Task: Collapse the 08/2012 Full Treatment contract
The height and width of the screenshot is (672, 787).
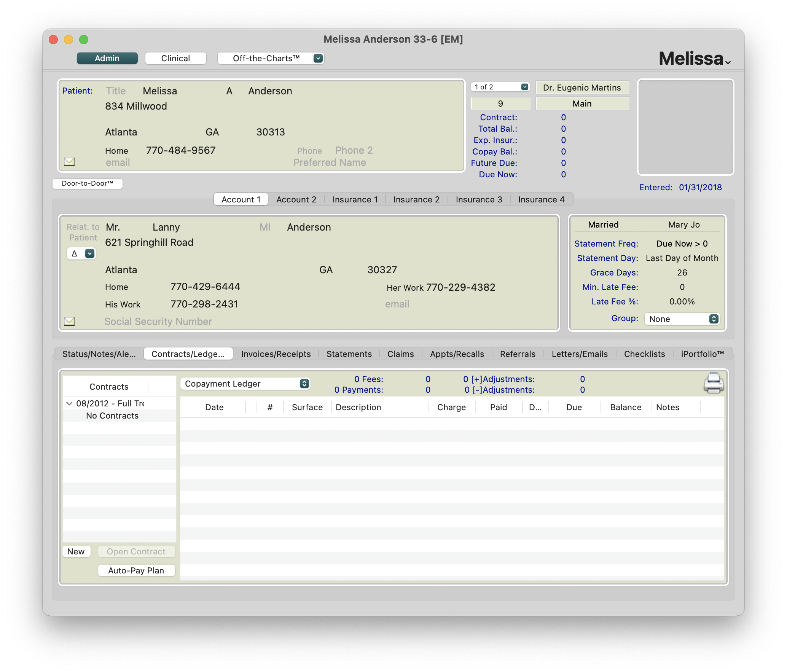Action: coord(69,403)
